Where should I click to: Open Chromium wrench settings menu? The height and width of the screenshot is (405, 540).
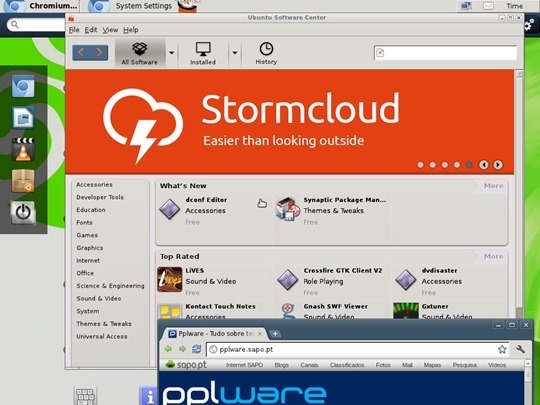pyautogui.click(x=520, y=350)
